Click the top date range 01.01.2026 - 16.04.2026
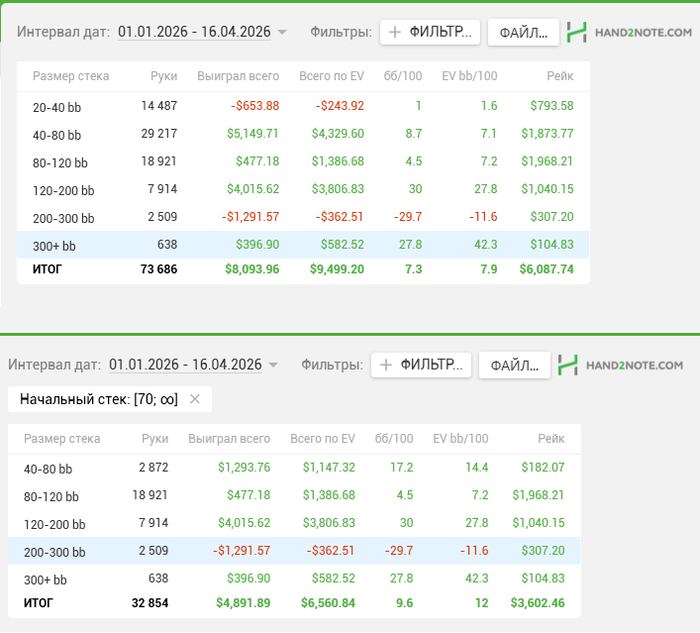Image resolution: width=700 pixels, height=633 pixels. coord(194,32)
